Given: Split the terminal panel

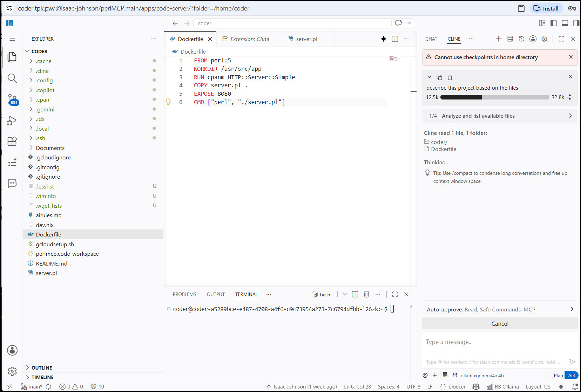Looking at the screenshot, I should coord(355,294).
